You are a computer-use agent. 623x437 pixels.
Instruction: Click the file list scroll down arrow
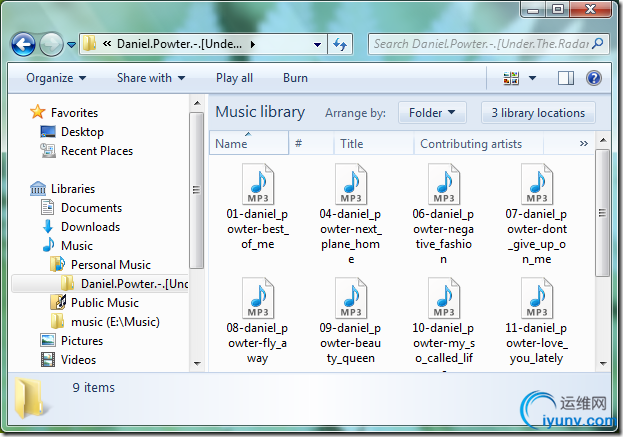[x=603, y=364]
